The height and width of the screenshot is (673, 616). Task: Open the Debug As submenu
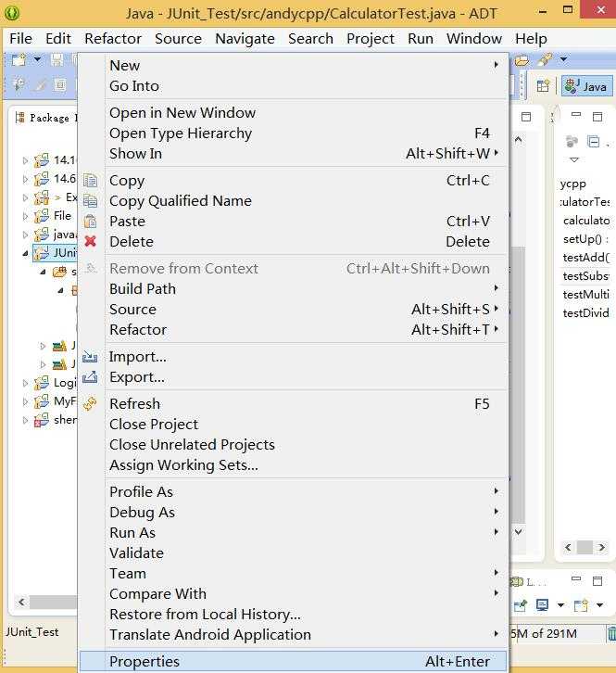coord(293,512)
